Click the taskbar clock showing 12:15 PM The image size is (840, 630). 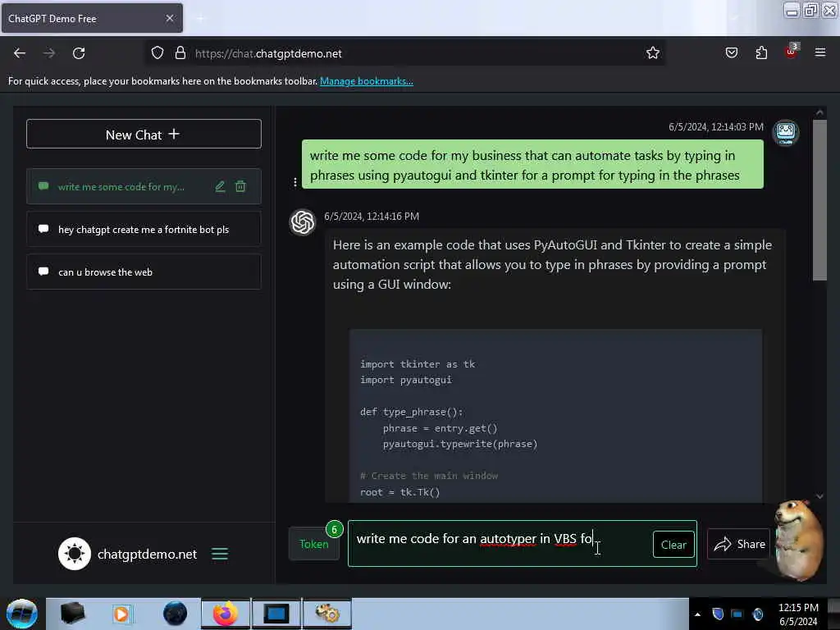point(798,614)
